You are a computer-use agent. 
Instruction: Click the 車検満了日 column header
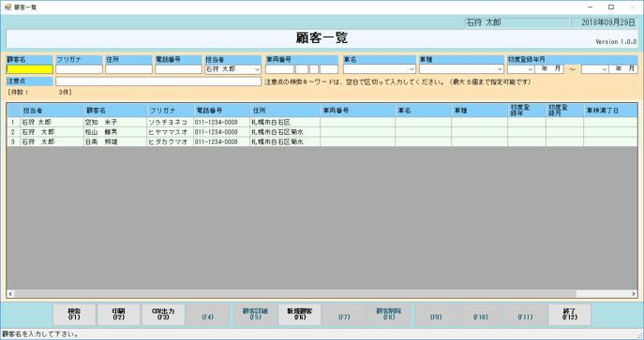pos(610,111)
